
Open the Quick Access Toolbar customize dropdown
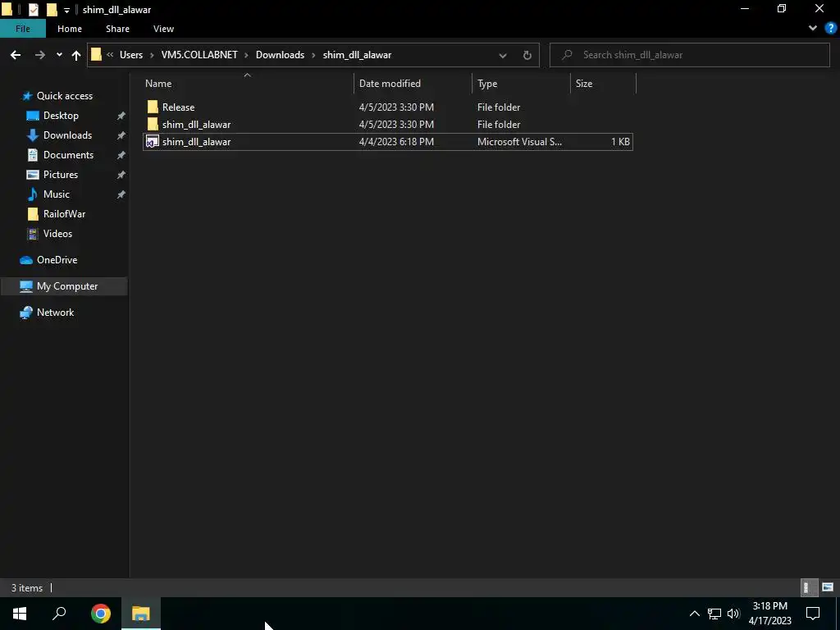(x=66, y=10)
